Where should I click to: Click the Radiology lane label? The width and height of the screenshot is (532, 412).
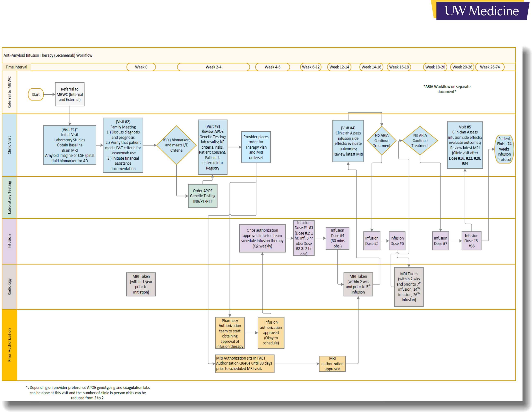[x=9, y=287]
